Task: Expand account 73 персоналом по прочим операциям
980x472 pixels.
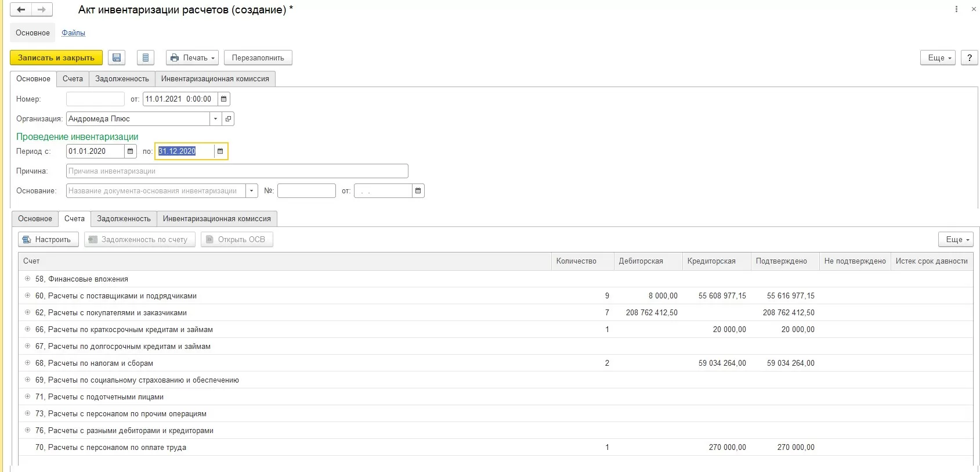Action: coord(27,413)
